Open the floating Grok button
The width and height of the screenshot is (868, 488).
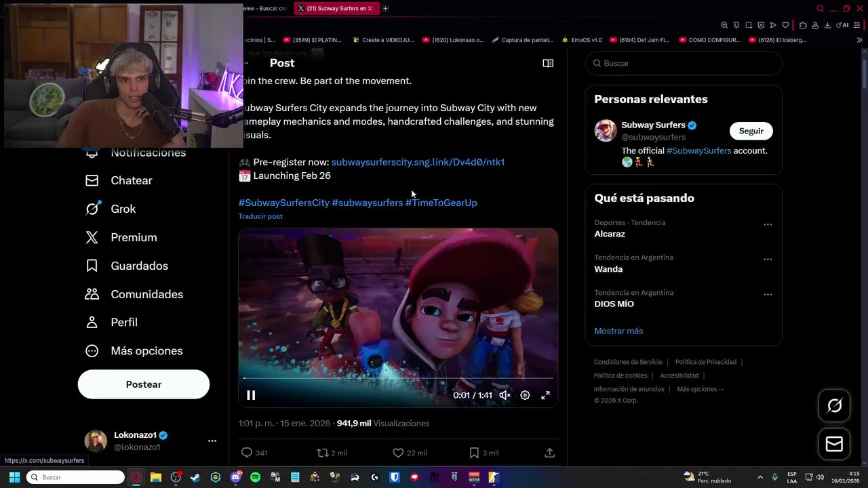(x=834, y=405)
